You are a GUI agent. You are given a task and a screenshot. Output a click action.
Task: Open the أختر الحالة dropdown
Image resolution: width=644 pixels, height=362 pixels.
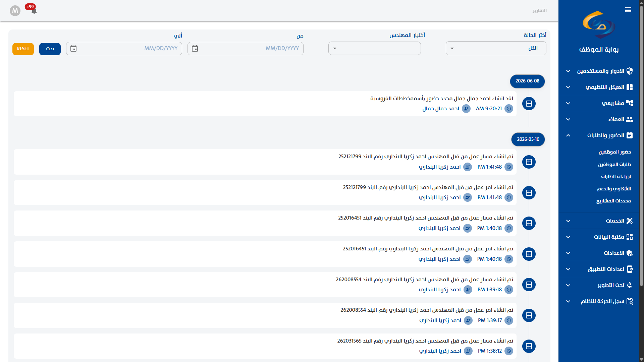[496, 48]
